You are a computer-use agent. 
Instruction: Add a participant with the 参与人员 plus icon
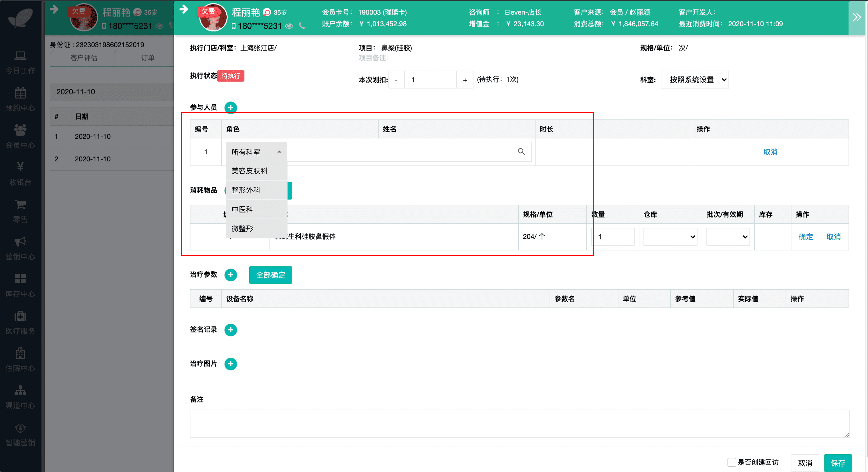(x=231, y=107)
